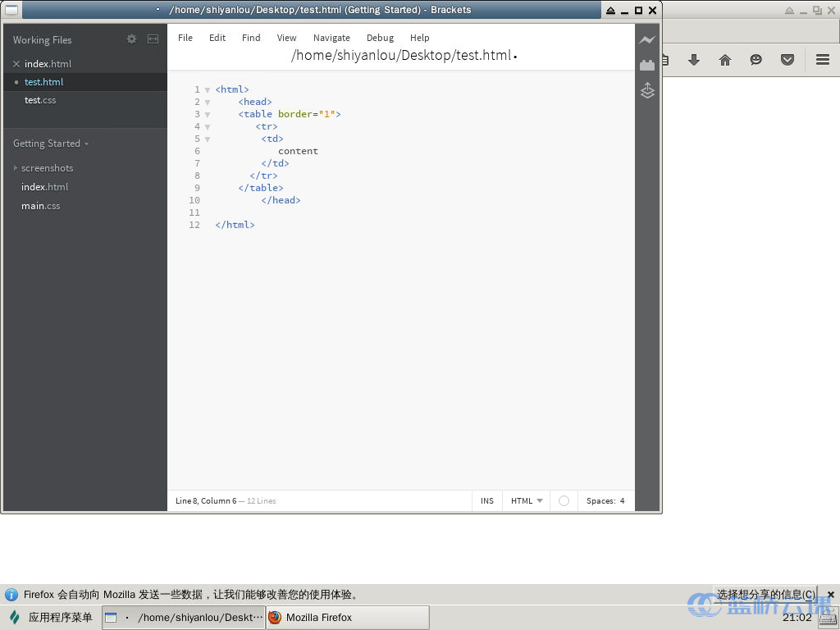Open Firefox downloads arrow icon
840x630 pixels.
[x=693, y=60]
